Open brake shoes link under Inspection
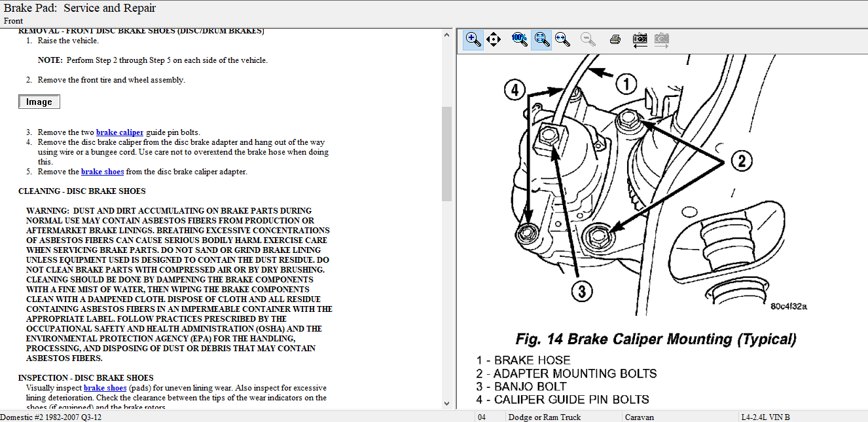 [x=105, y=388]
